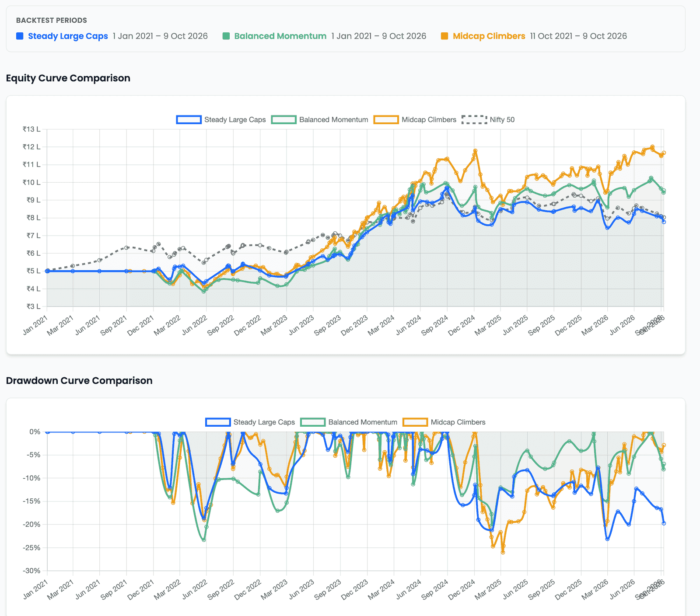The width and height of the screenshot is (700, 616).
Task: Click the ₹5 L axis label on the equity chart
Action: 33,271
